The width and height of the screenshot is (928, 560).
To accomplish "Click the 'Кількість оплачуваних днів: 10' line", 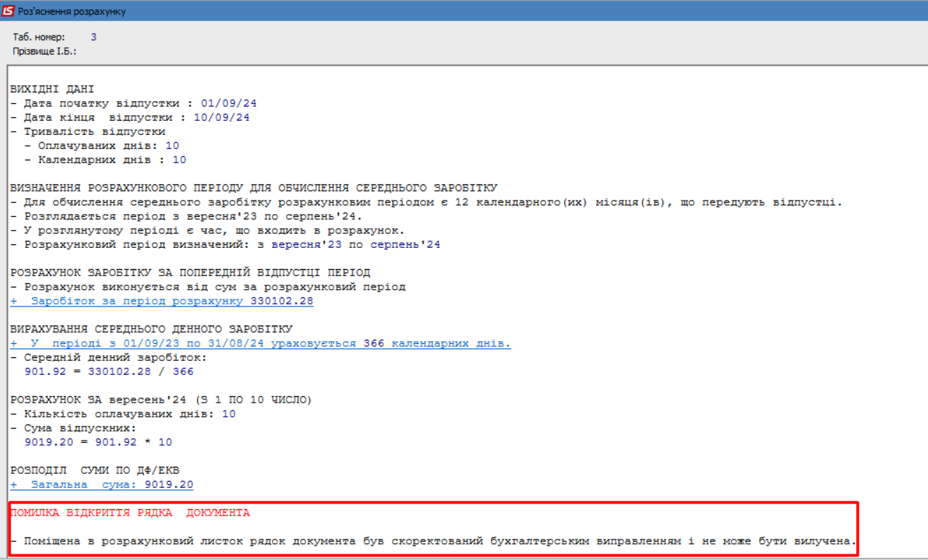I will coord(123,415).
